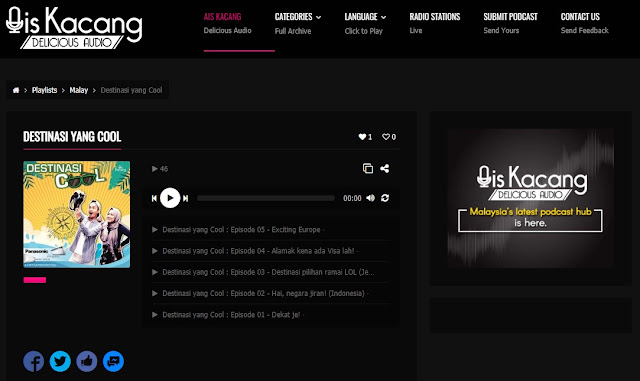Open the Malaysia's latest podcast hub banner

pyautogui.click(x=530, y=198)
